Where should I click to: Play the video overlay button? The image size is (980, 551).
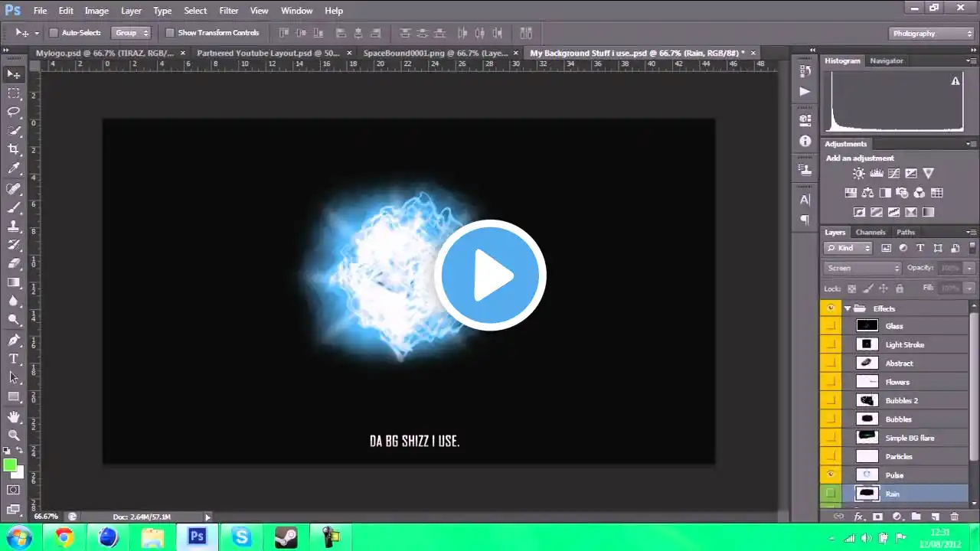(490, 275)
